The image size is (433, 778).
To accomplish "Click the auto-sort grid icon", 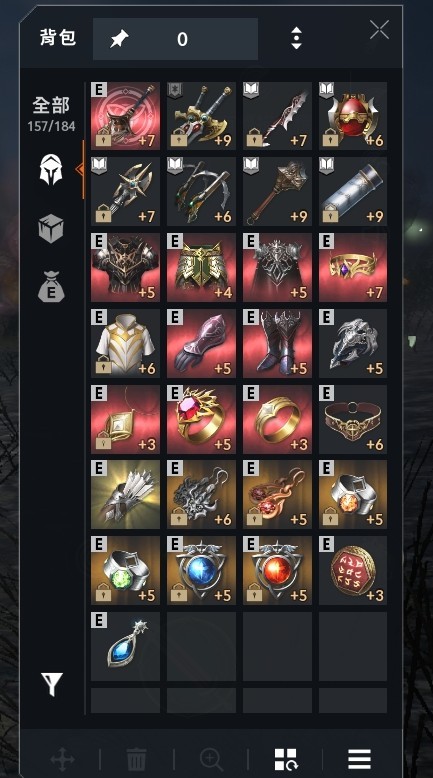I will (286, 759).
